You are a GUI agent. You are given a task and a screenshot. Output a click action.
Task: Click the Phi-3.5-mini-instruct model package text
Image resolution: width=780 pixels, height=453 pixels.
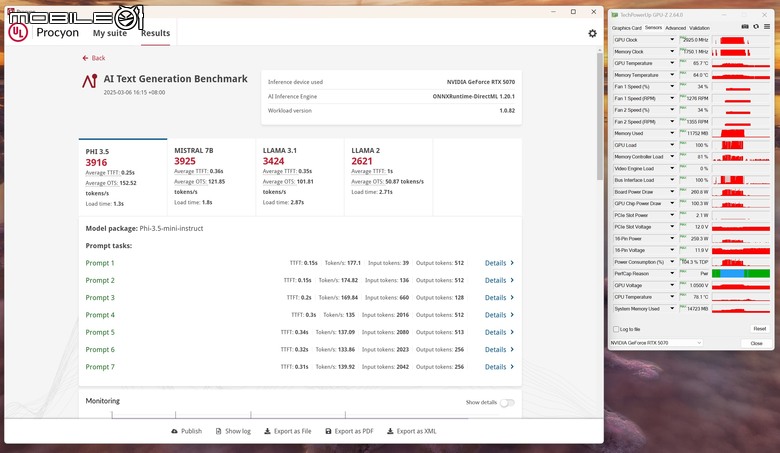pyautogui.click(x=171, y=228)
